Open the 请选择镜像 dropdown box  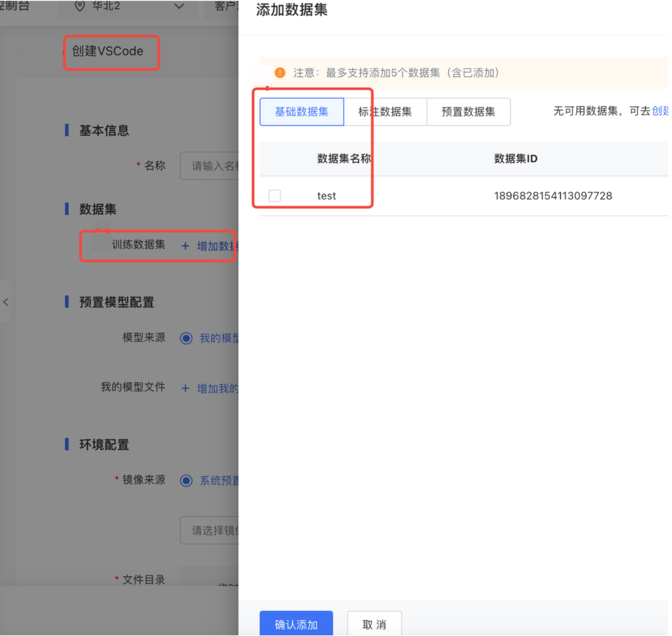pos(210,530)
